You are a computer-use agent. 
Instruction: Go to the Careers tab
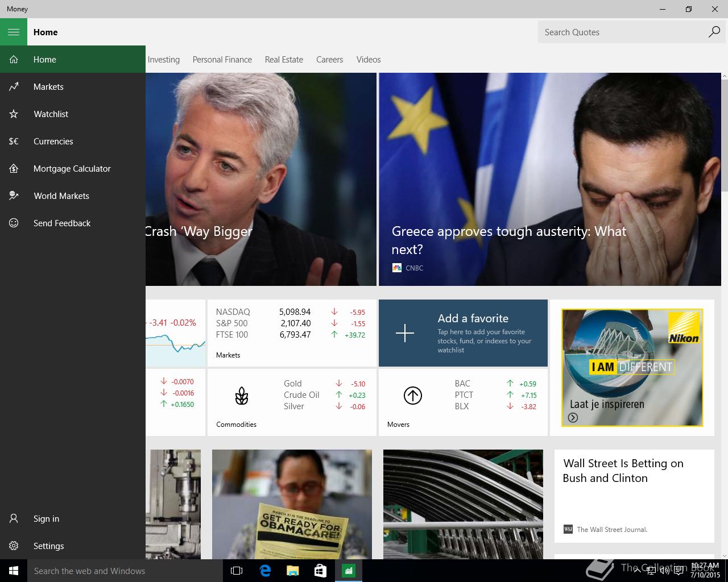click(x=329, y=59)
